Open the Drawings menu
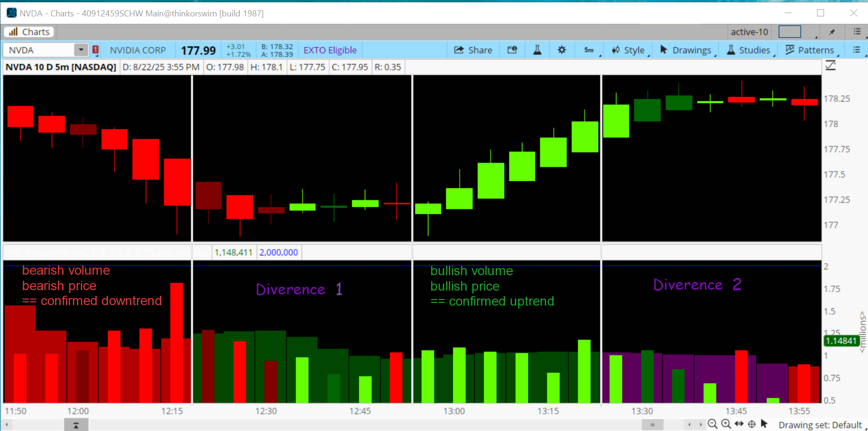Viewport: 868px width, 431px height. (x=687, y=50)
